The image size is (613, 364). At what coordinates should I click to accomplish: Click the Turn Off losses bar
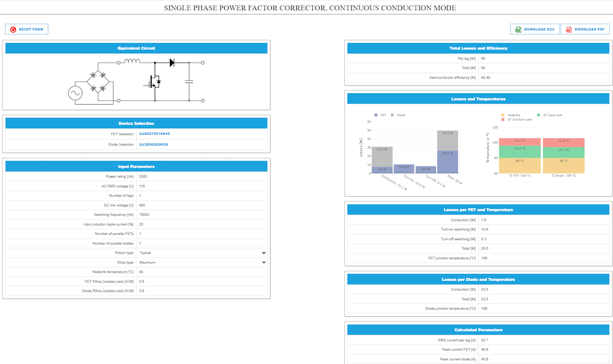[x=426, y=169]
